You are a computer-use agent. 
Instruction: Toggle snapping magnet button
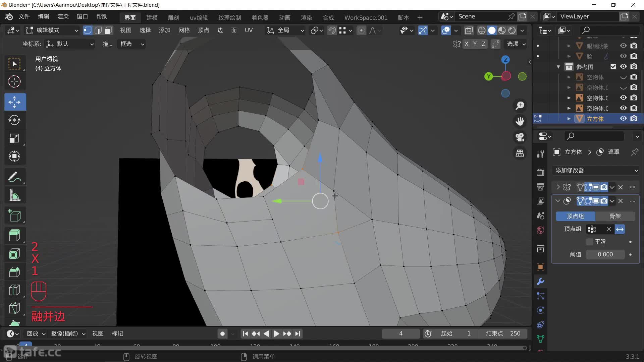click(332, 31)
